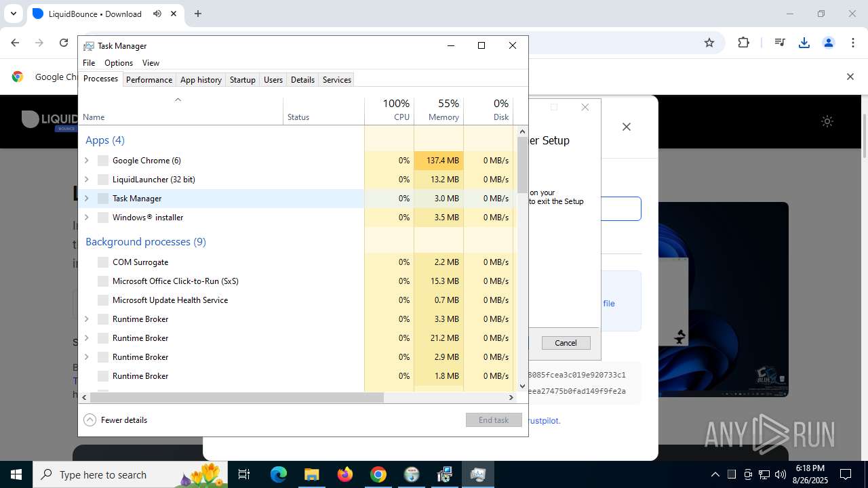Go back in Chrome
868x488 pixels.
coord(15,43)
